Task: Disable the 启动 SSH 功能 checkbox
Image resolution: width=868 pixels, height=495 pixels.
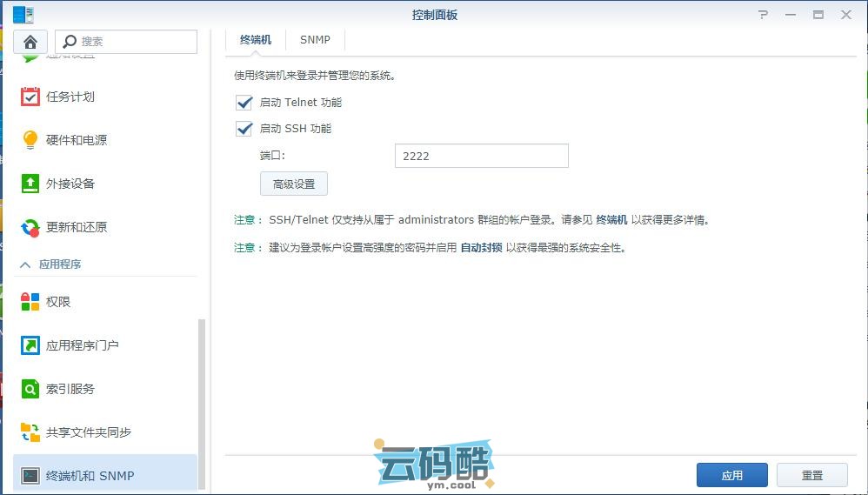Action: tap(244, 129)
